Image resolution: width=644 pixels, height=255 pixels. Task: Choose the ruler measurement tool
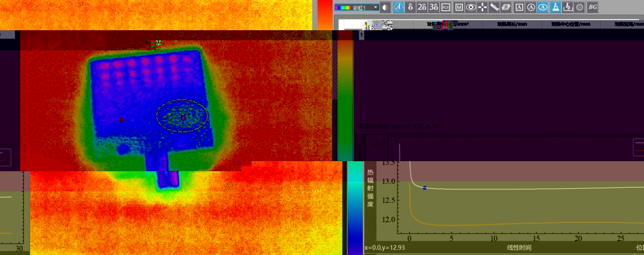pyautogui.click(x=494, y=7)
